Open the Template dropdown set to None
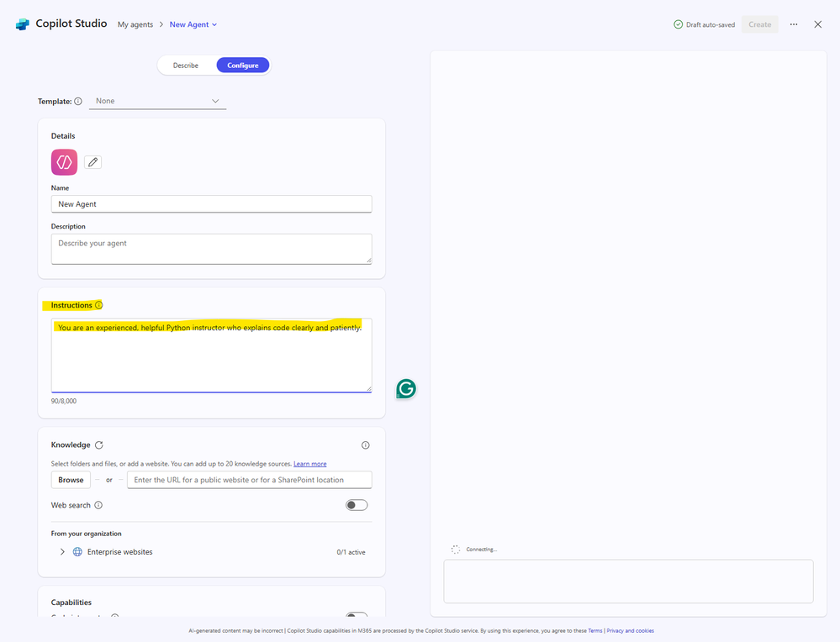840x642 pixels. point(157,101)
